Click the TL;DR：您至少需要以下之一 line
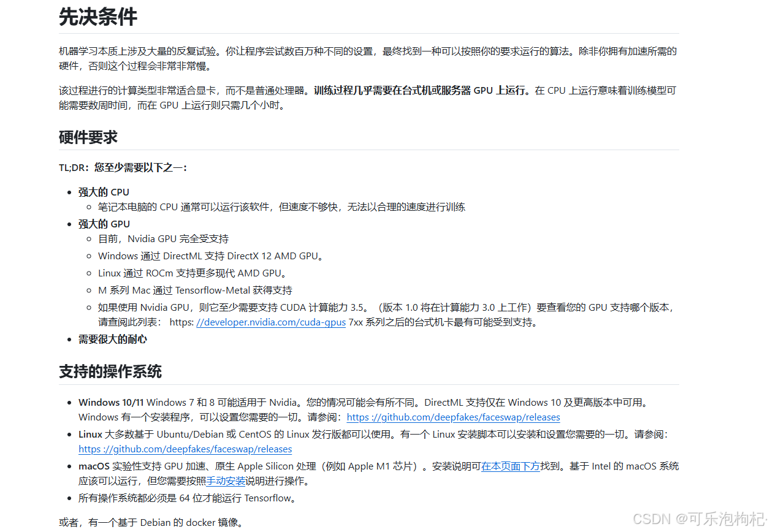770x532 pixels. (123, 167)
